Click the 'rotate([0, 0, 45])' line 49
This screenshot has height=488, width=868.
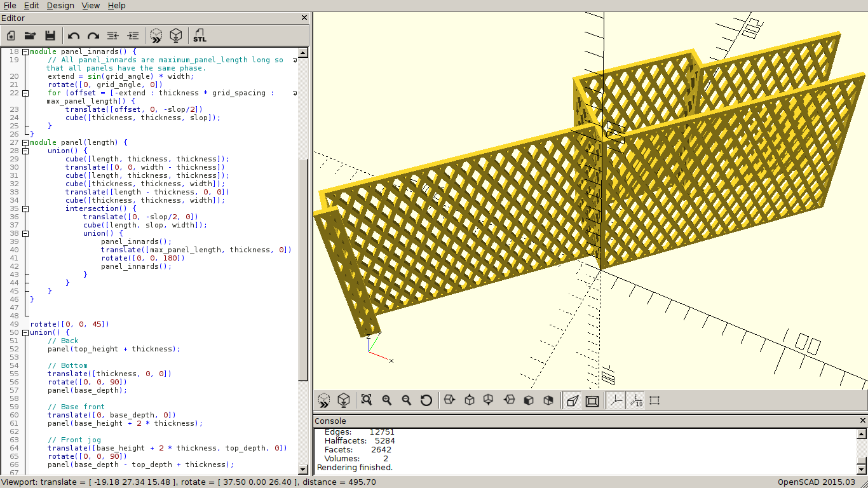coord(70,324)
